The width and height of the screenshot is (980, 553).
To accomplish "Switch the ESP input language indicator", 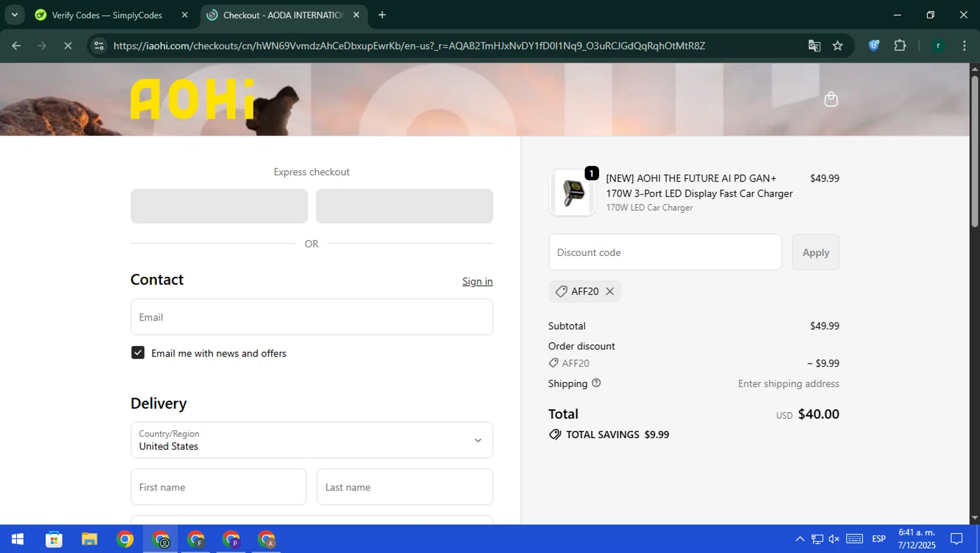I will click(879, 539).
